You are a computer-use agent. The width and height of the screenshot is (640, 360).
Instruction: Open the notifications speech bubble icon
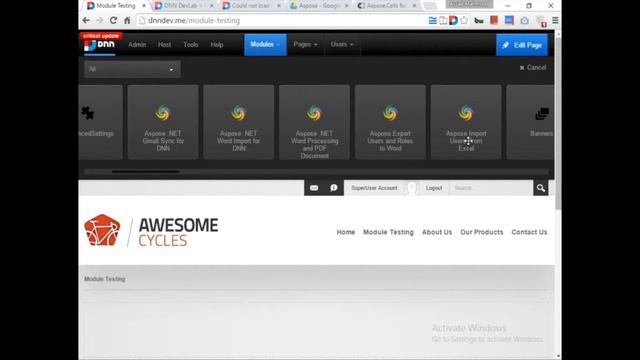point(333,188)
